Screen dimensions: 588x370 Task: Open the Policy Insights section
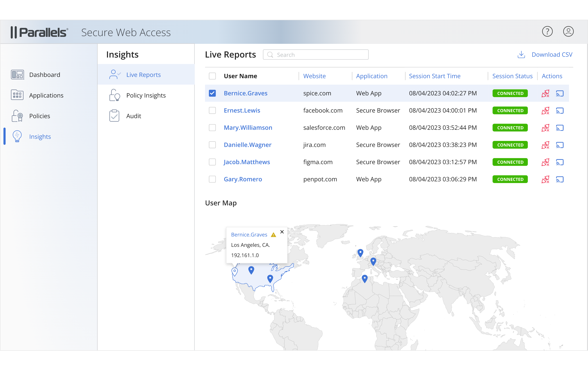[146, 95]
